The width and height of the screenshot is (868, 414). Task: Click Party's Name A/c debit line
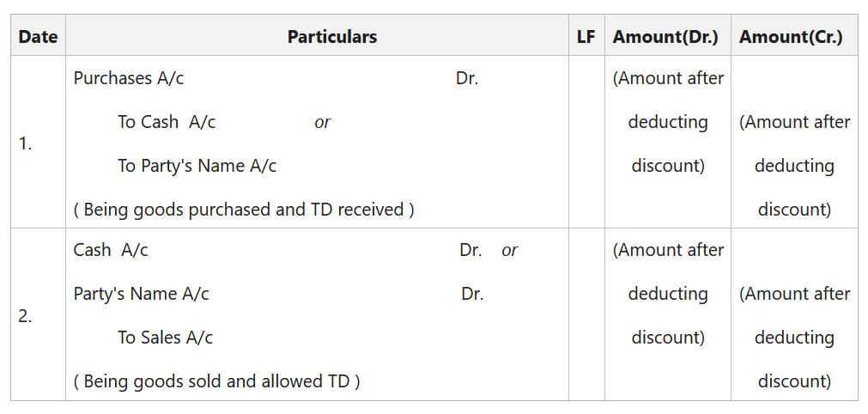click(x=141, y=294)
